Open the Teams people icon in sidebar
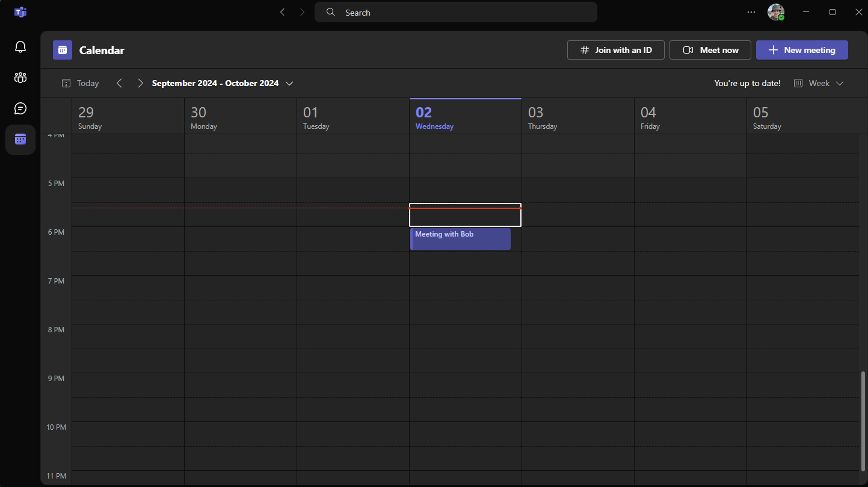The height and width of the screenshot is (487, 868). tap(20, 78)
